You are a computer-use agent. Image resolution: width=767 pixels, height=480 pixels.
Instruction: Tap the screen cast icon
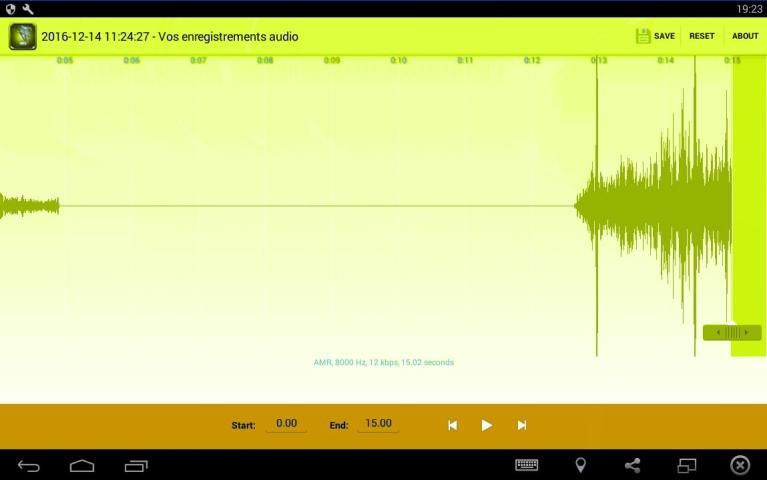(686, 465)
